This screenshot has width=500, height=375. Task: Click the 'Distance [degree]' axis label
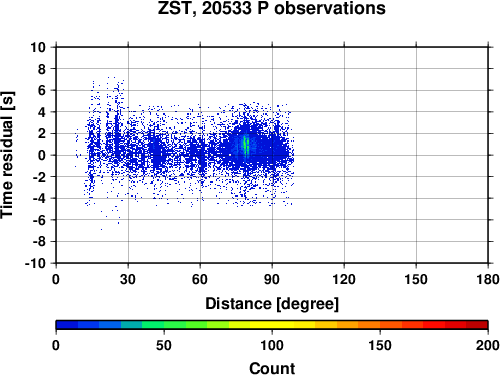coord(272,304)
